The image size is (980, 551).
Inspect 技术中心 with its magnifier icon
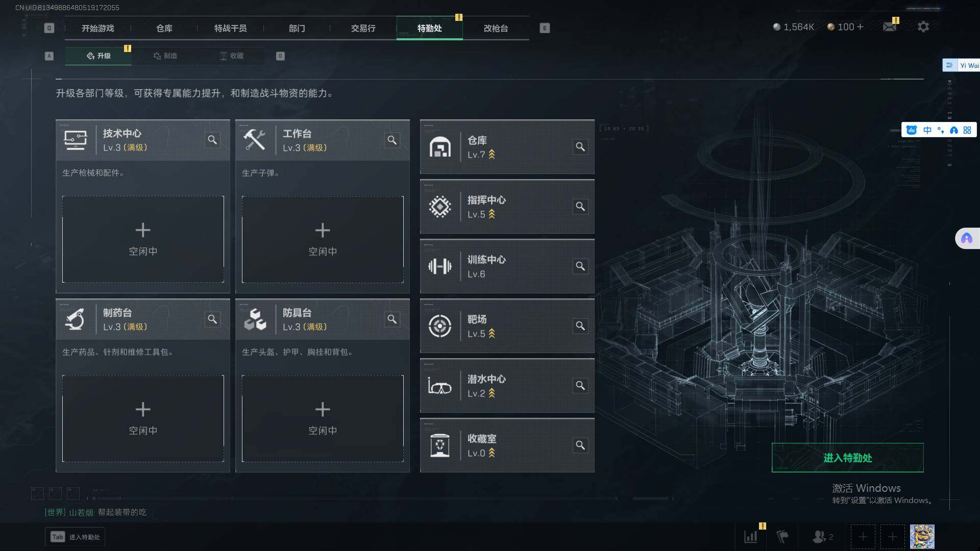coord(212,140)
